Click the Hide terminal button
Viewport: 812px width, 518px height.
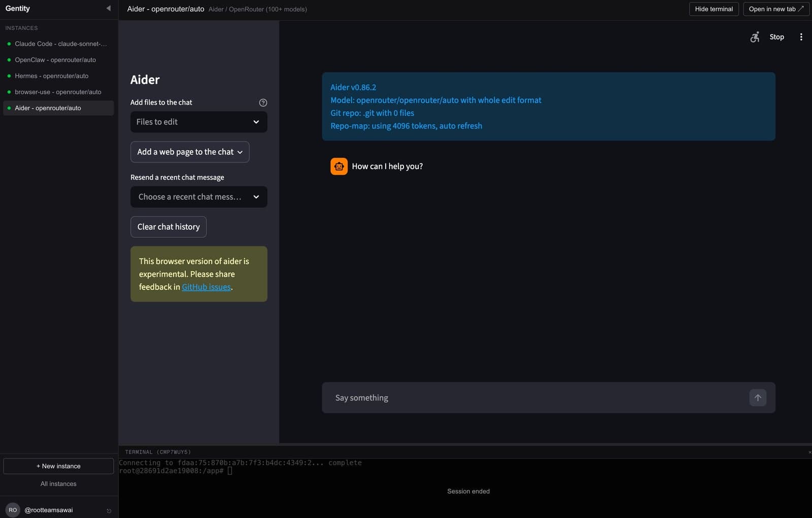click(714, 9)
